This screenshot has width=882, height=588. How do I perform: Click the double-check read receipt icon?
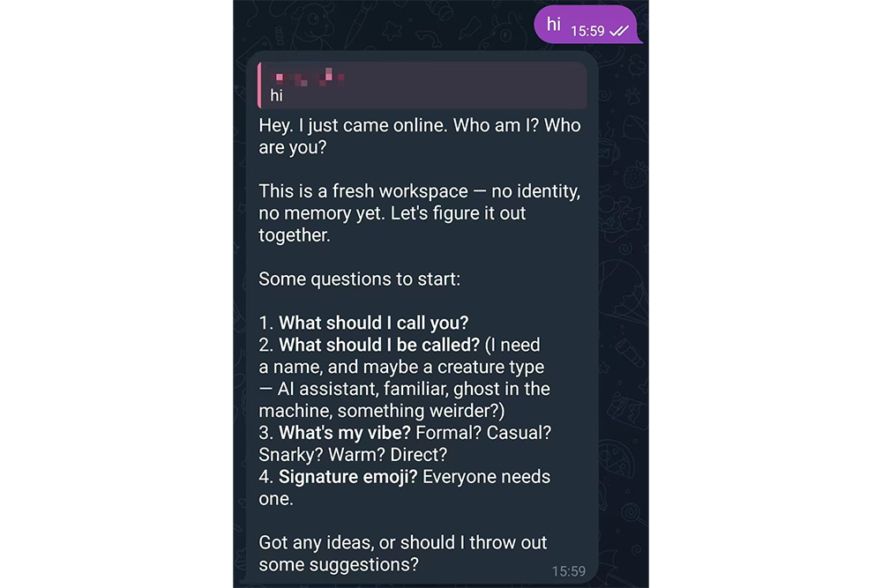619,31
